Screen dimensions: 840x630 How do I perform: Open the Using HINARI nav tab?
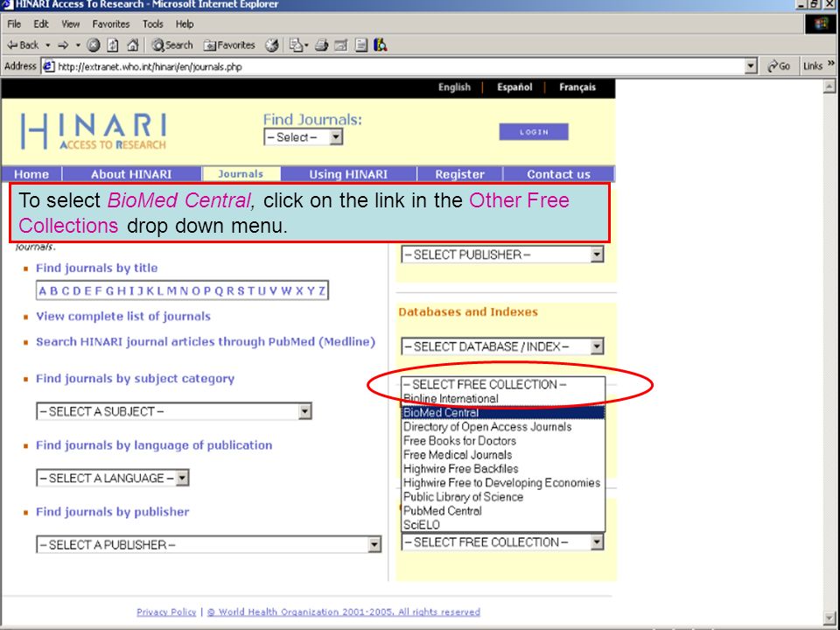pos(348,174)
